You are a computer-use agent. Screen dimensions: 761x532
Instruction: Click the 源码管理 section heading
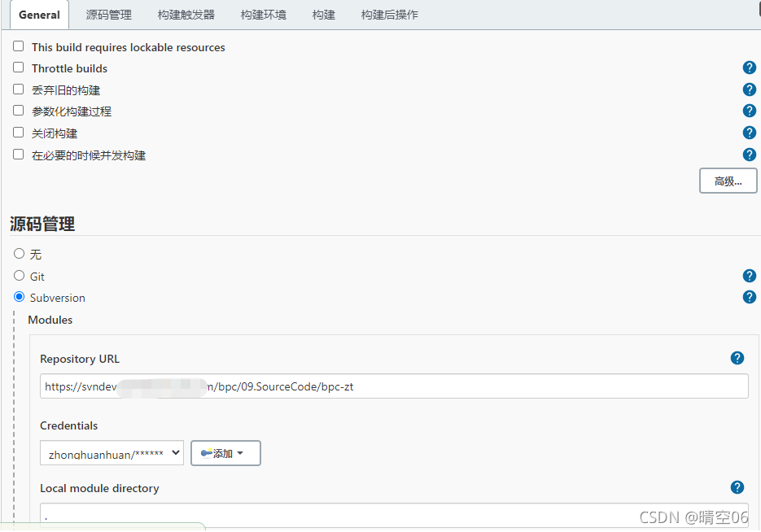tap(42, 224)
